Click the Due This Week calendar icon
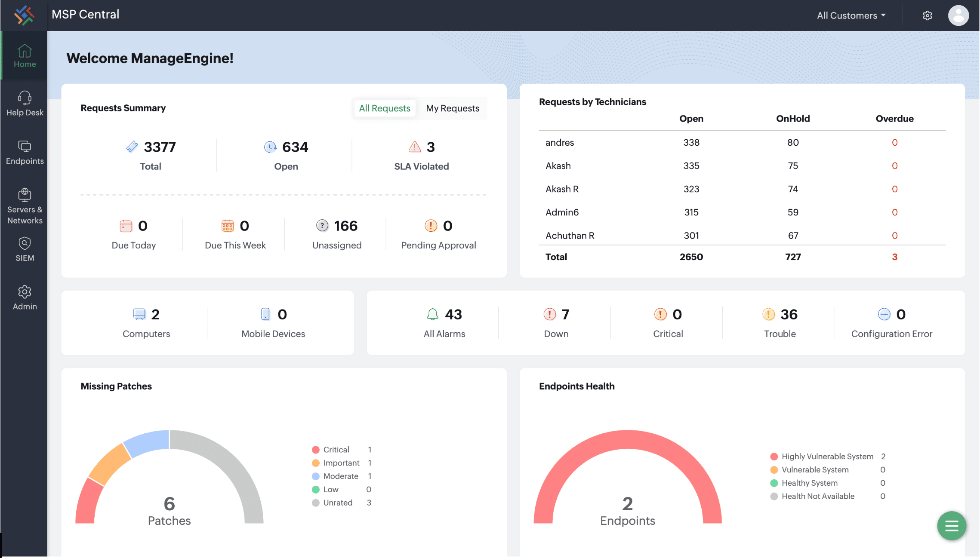 coord(228,226)
